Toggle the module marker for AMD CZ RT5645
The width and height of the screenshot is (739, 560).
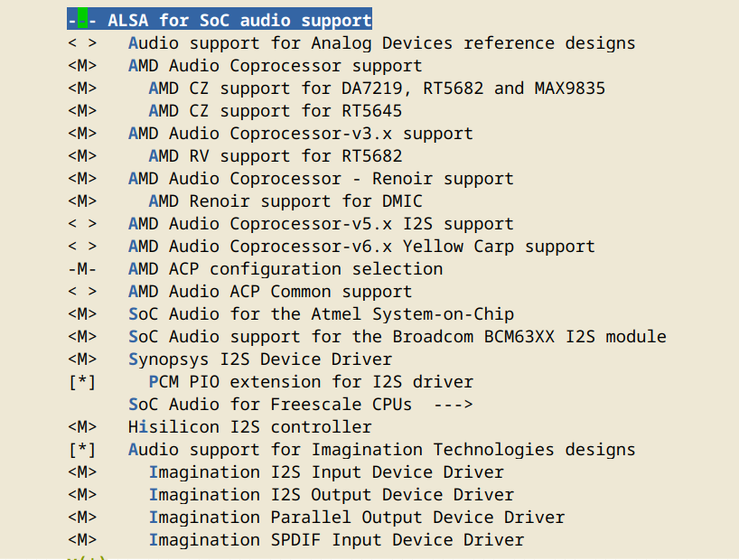point(82,111)
